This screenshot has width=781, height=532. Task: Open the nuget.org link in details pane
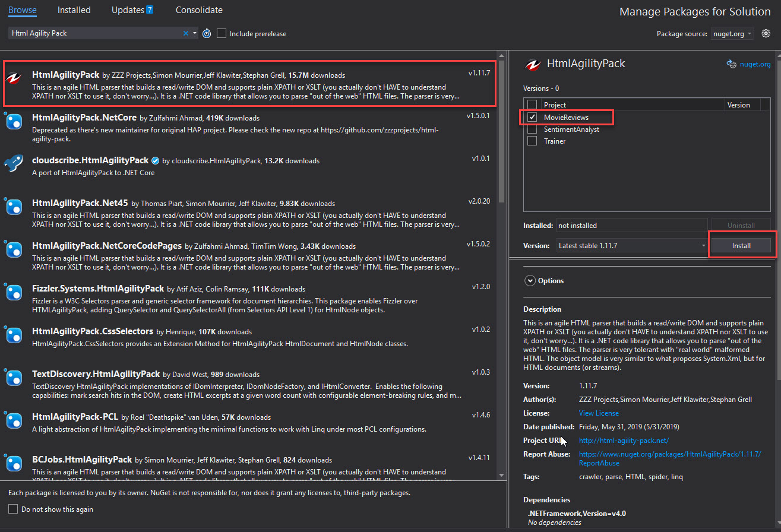[x=755, y=64]
